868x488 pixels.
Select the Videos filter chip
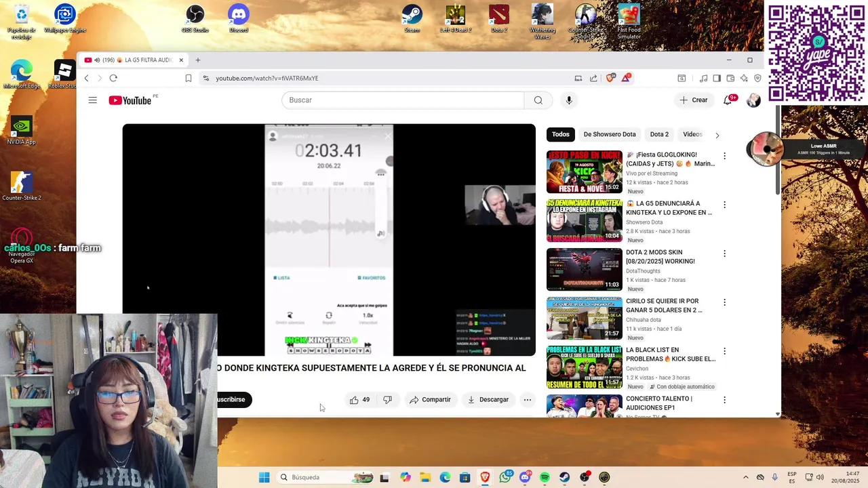click(692, 134)
